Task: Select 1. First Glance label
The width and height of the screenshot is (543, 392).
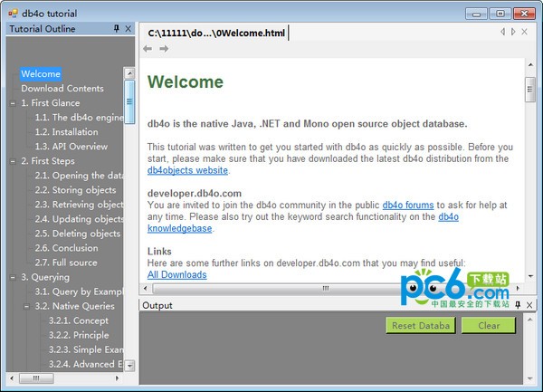Action: coord(50,103)
